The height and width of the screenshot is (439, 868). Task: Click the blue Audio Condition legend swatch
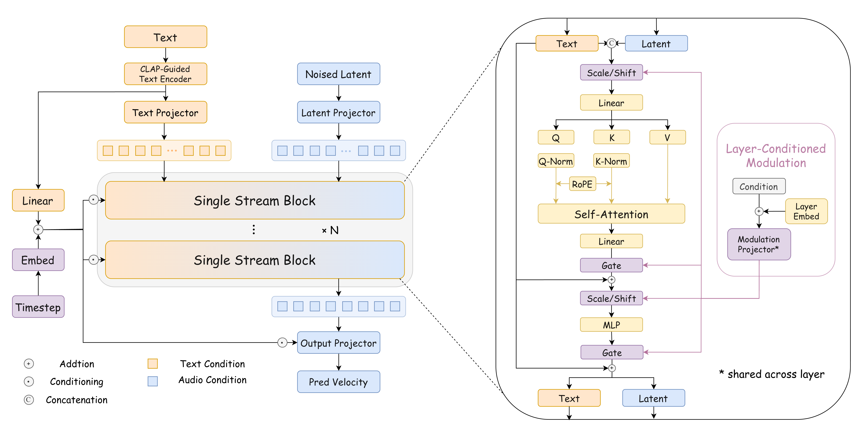tap(153, 381)
